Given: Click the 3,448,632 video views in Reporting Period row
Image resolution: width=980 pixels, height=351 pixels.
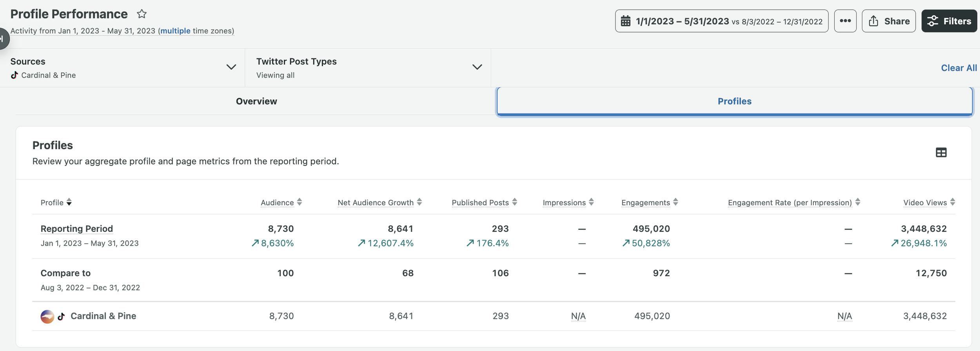Looking at the screenshot, I should (924, 229).
